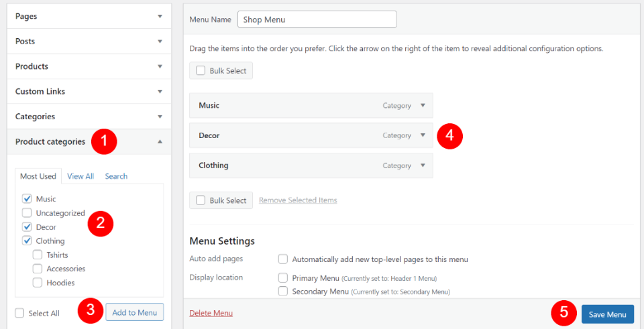644x329 pixels.
Task: Tick the Select All checkbox
Action: [x=19, y=313]
